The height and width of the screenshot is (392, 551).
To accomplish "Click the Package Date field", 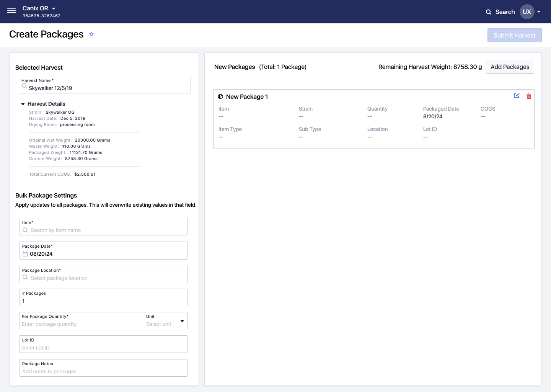I will 103,250.
